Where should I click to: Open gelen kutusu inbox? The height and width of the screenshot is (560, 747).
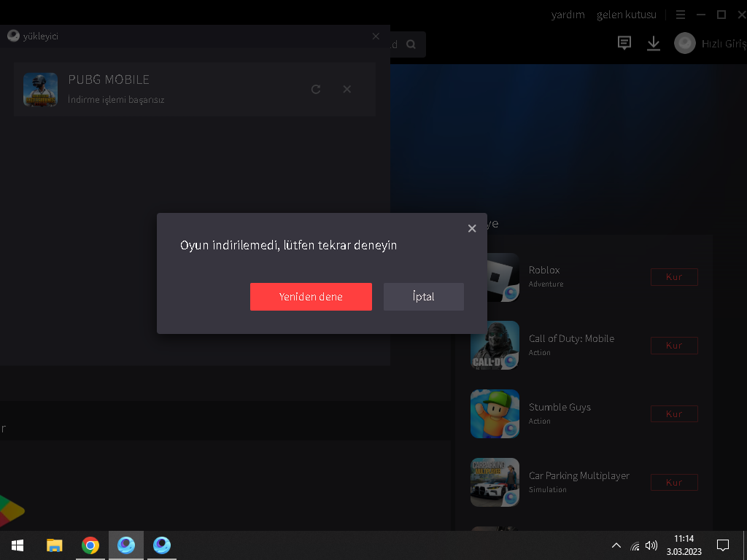pos(627,15)
